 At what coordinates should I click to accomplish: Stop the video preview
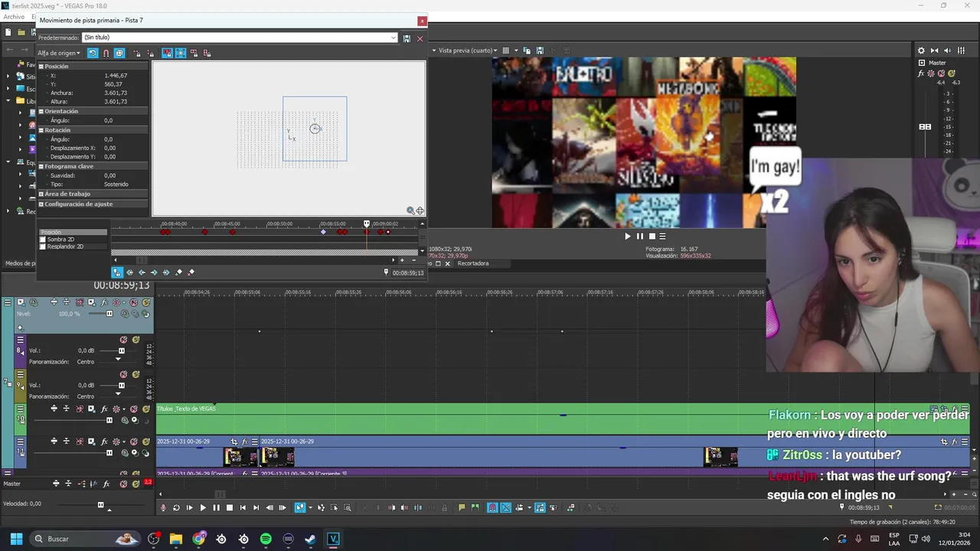click(652, 236)
